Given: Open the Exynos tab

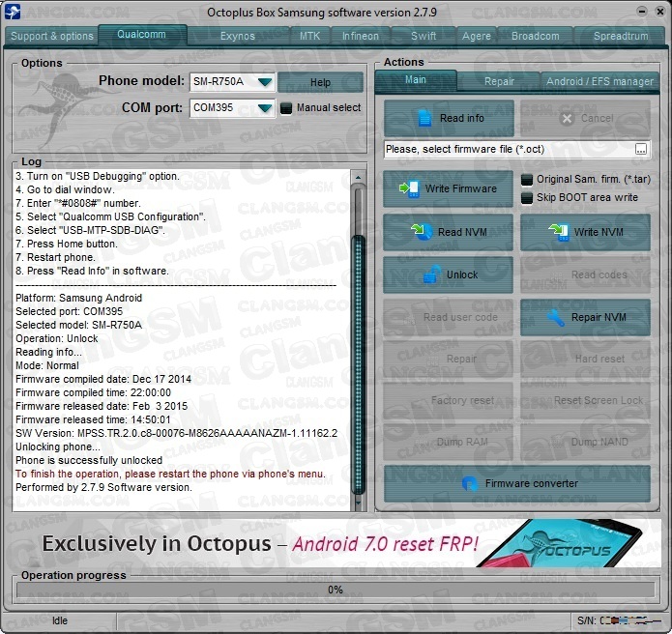Looking at the screenshot, I should pyautogui.click(x=238, y=36).
